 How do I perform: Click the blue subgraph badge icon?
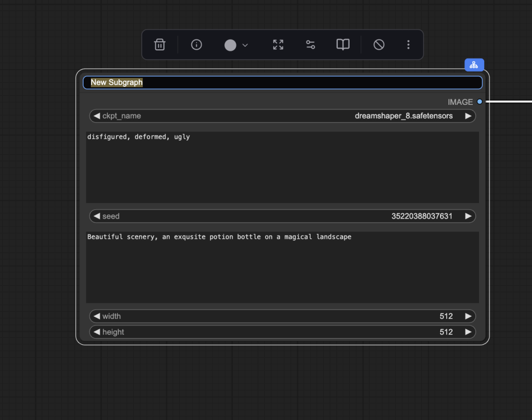click(x=474, y=65)
